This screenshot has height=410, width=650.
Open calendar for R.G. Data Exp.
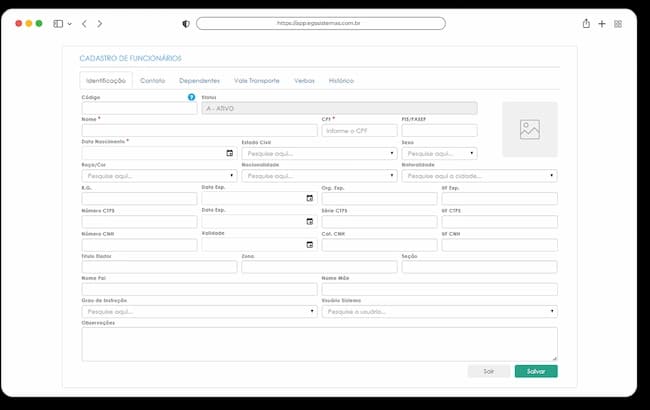310,198
